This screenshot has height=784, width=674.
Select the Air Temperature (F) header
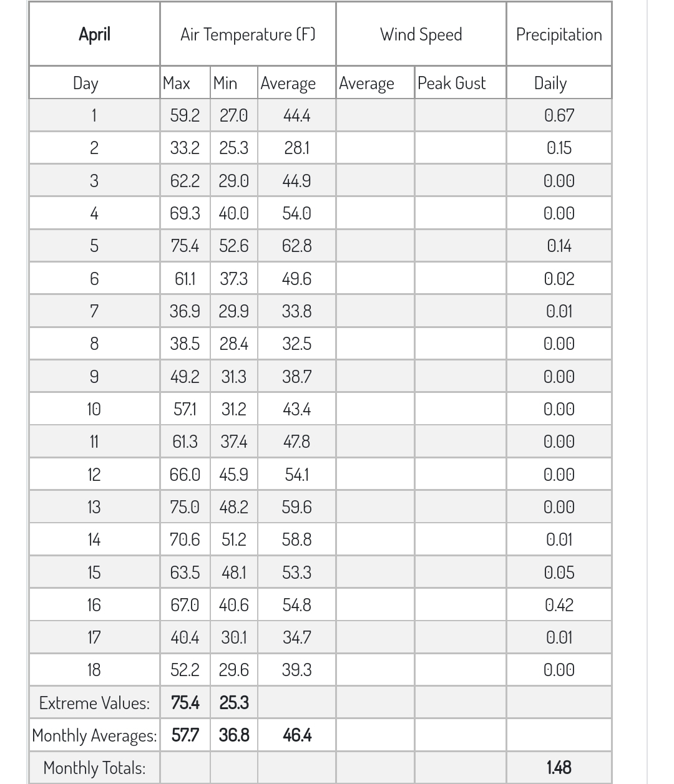click(248, 34)
